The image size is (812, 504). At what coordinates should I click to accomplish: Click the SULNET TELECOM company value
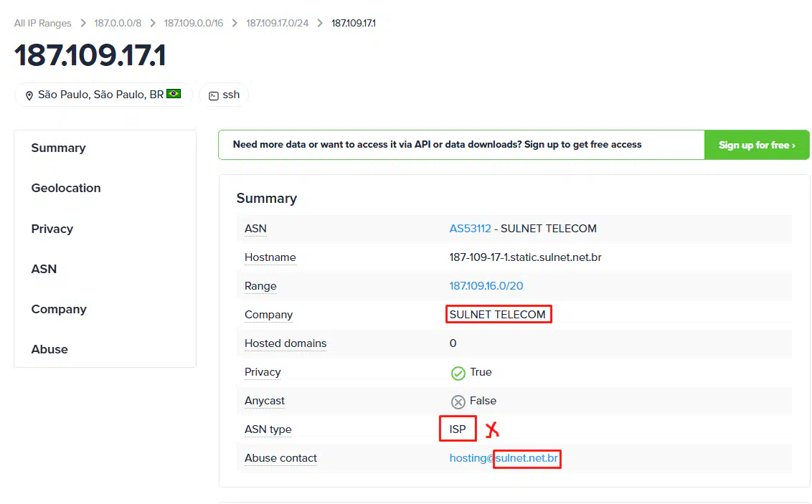click(497, 315)
